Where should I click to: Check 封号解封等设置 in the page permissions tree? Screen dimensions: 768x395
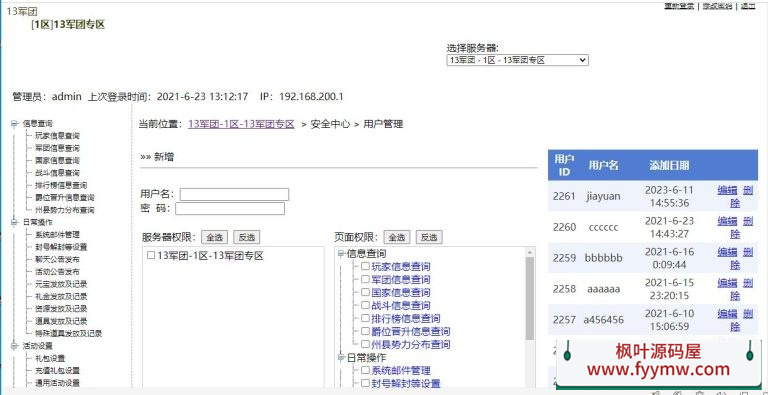point(365,383)
